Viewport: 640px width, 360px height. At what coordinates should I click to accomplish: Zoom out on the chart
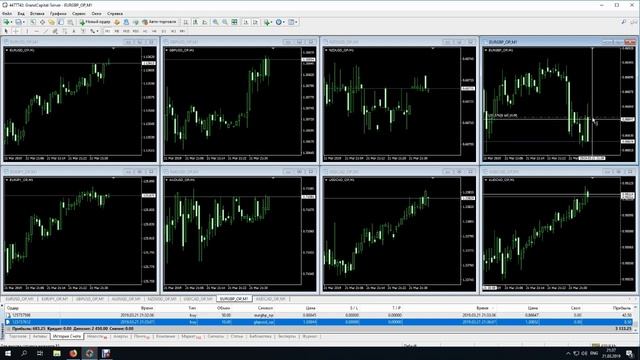coord(224,22)
